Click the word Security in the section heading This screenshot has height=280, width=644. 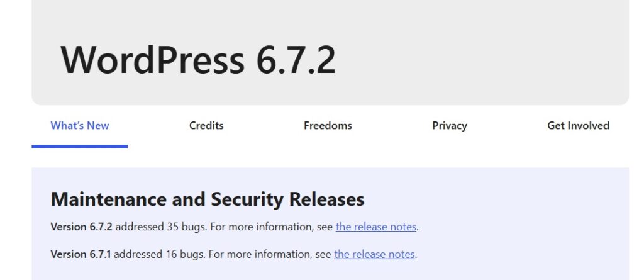tap(247, 199)
